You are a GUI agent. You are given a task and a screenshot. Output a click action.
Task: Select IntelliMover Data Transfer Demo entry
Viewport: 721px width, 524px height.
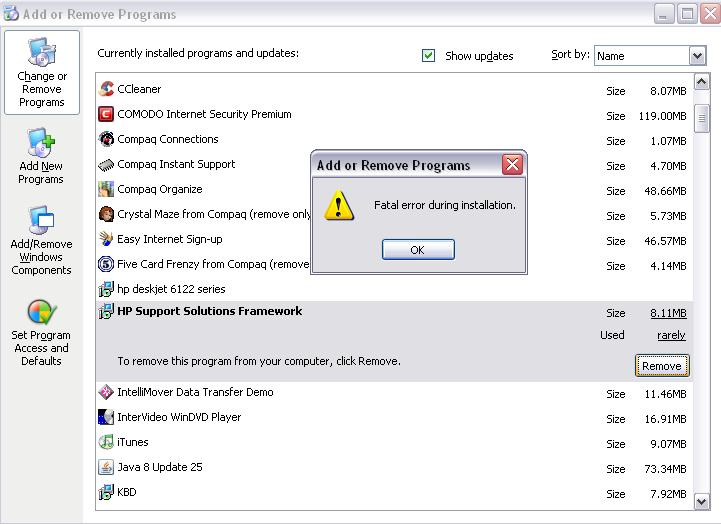[x=195, y=393]
